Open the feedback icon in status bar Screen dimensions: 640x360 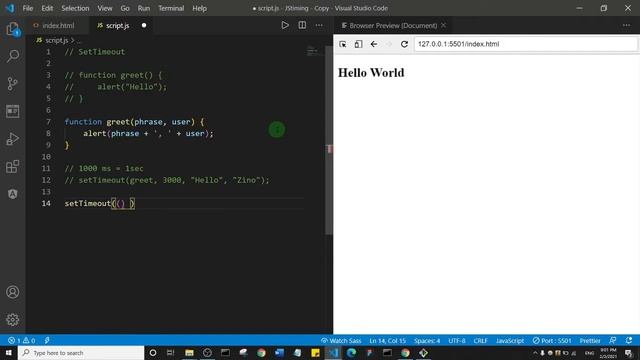613,340
